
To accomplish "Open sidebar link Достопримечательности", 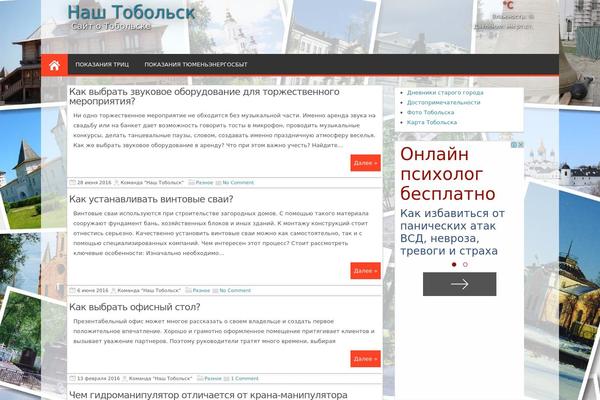I will tap(443, 103).
